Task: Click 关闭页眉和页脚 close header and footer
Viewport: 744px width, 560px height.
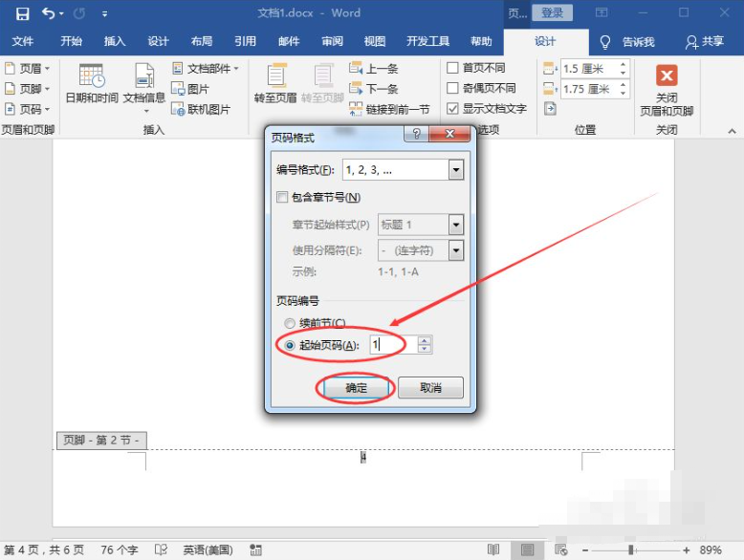Action: tap(667, 90)
